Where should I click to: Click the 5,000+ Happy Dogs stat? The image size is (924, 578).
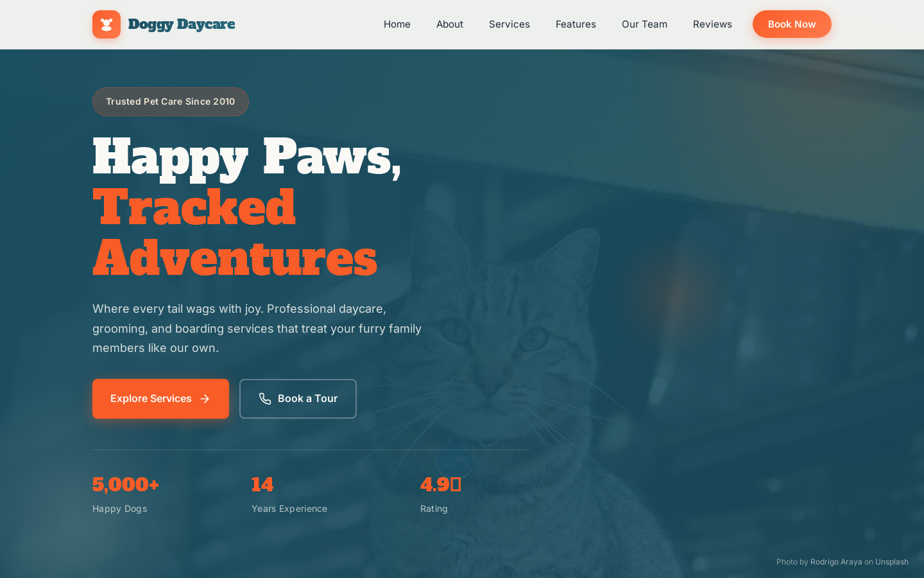click(x=126, y=494)
